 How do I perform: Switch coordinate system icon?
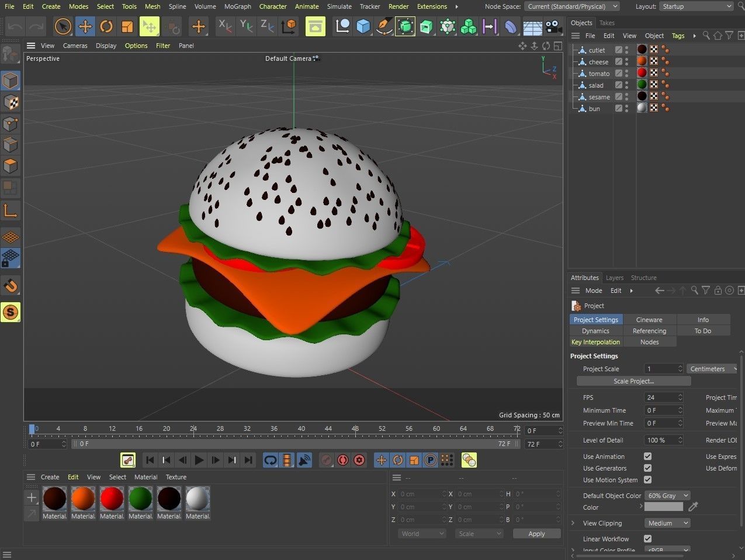(x=289, y=26)
